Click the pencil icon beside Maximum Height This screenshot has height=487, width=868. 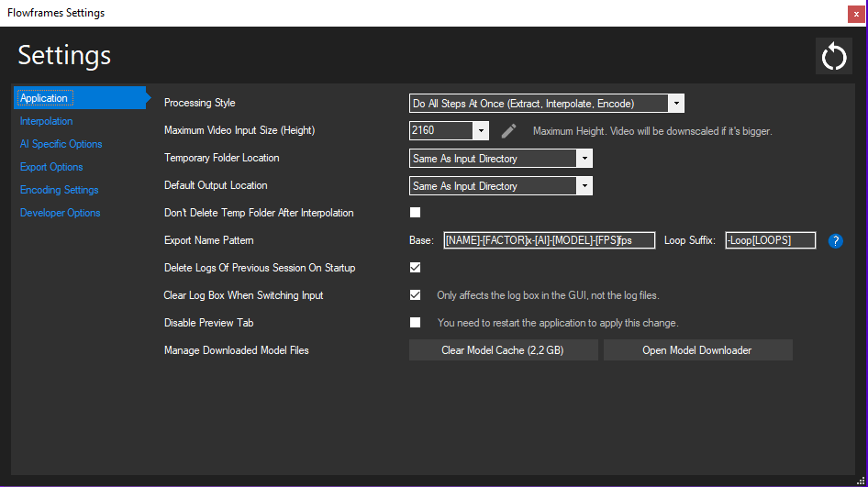(508, 131)
